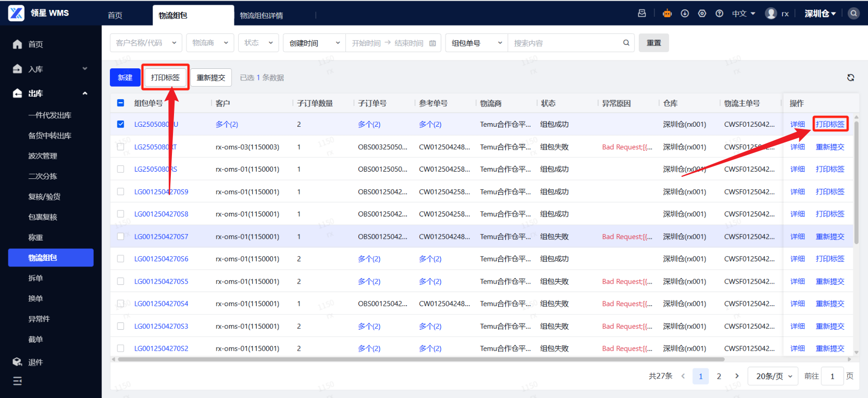Go to the previous page arrow
This screenshot has height=398, width=868.
pyautogui.click(x=683, y=376)
